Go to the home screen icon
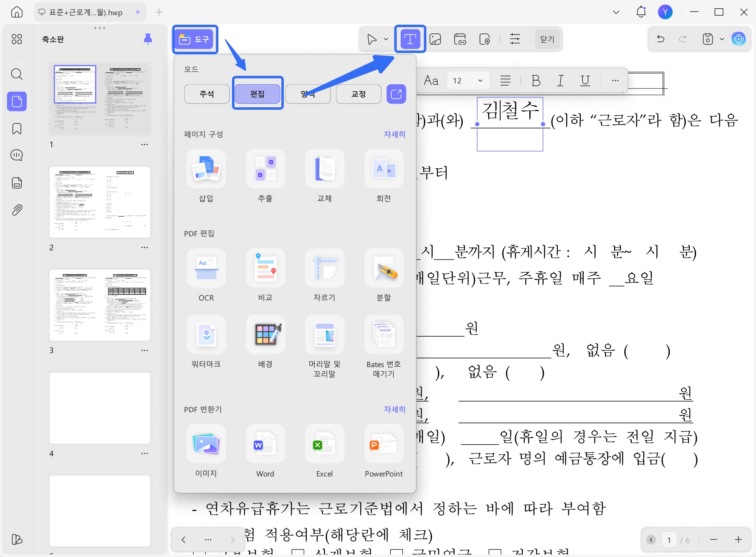 [16, 12]
